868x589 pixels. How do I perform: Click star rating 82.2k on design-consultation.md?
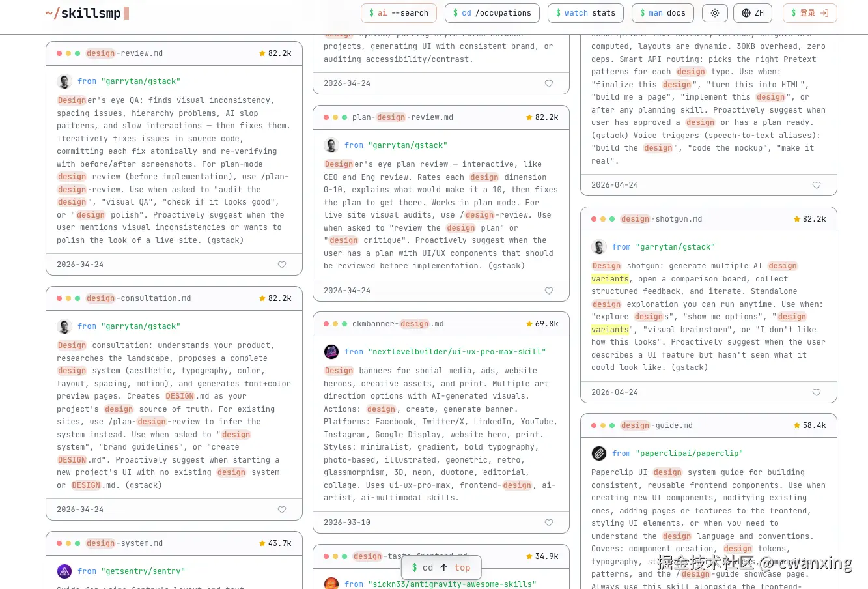[x=275, y=298]
